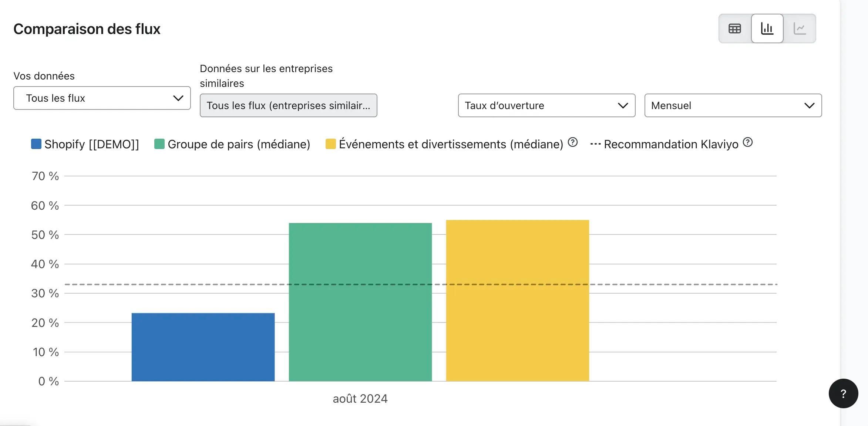
Task: Open the Mensuel period dropdown
Action: point(733,105)
